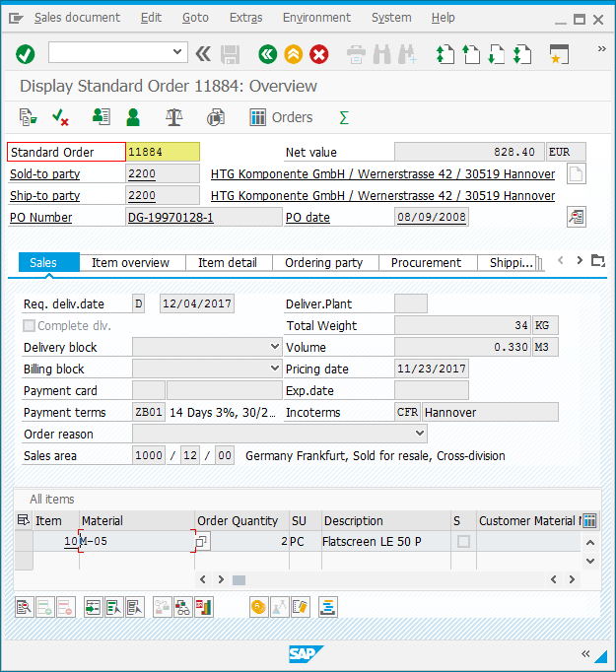Expand the Delivery block dropdown
616x672 pixels.
click(274, 347)
